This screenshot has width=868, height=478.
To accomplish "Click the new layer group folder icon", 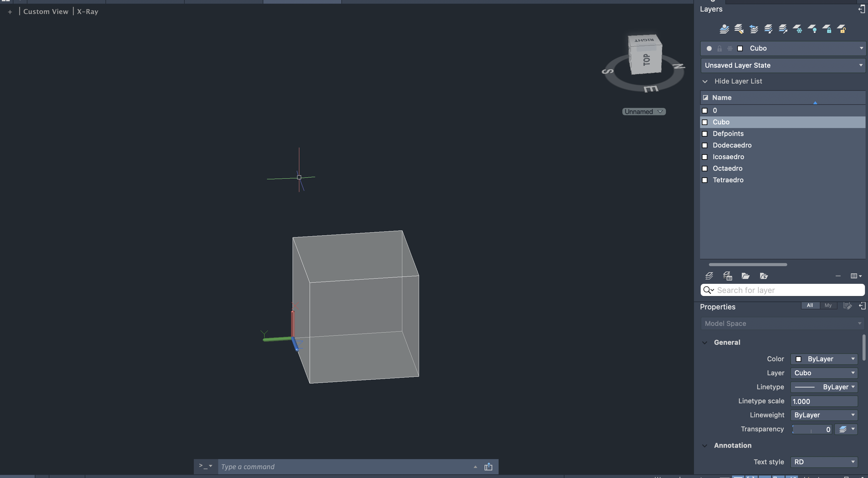I will click(x=745, y=276).
